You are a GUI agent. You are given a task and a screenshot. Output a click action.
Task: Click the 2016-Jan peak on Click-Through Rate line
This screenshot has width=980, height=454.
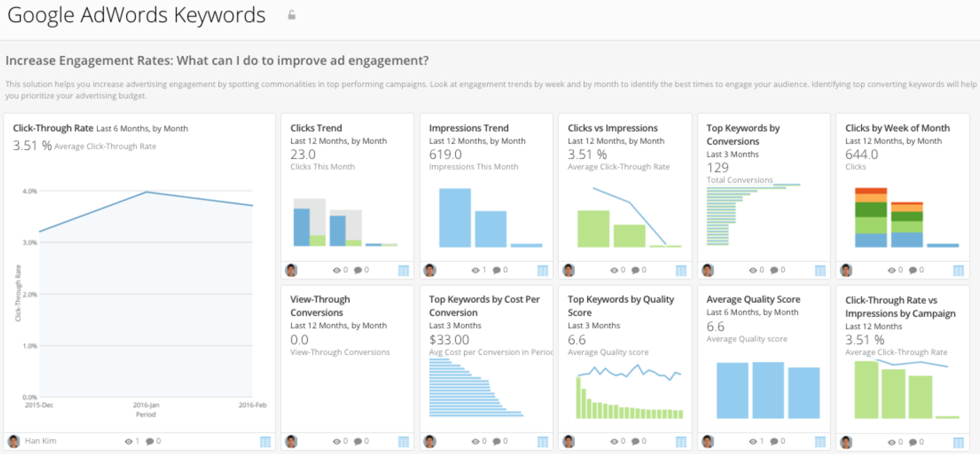point(146,192)
